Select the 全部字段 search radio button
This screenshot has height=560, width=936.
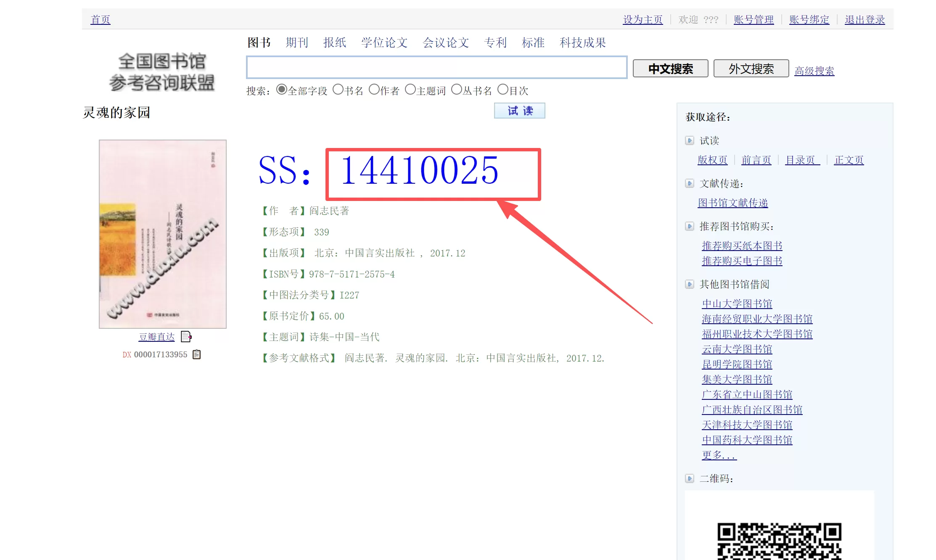click(281, 90)
